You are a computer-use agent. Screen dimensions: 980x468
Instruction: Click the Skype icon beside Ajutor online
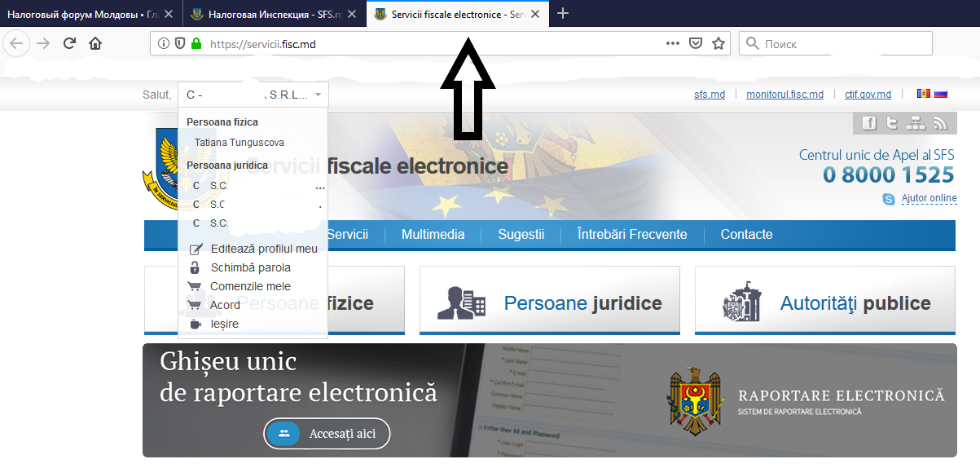[x=889, y=199]
